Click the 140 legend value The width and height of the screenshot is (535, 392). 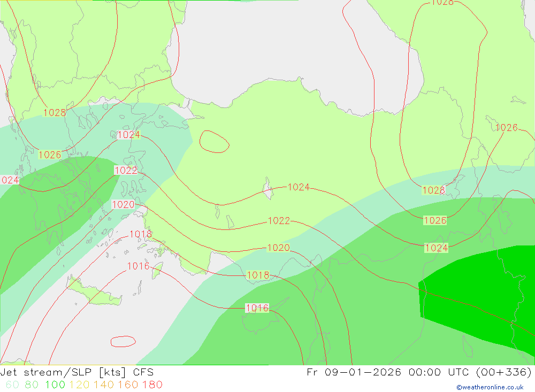(103, 385)
